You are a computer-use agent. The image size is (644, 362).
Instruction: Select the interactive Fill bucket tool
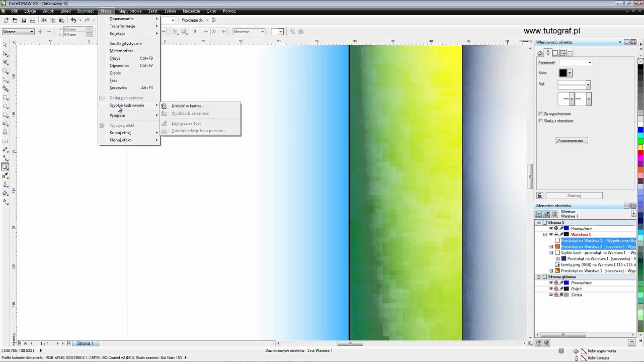click(x=5, y=194)
